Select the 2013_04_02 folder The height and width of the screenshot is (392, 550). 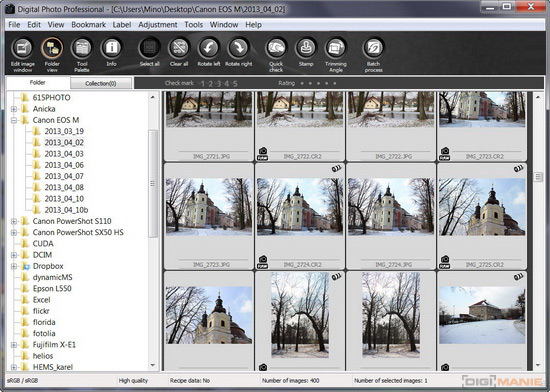tap(64, 143)
